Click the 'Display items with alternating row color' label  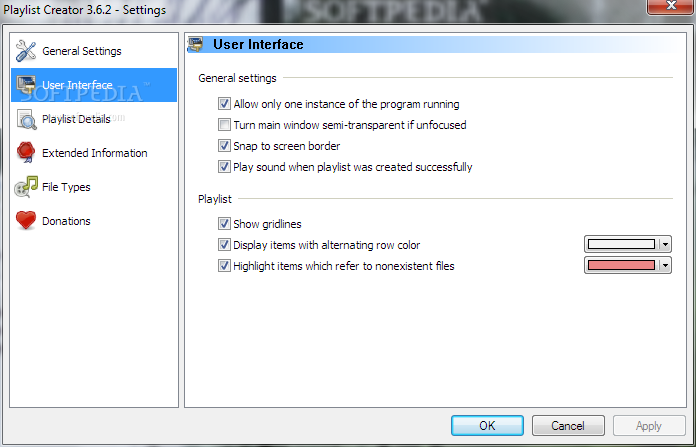327,245
